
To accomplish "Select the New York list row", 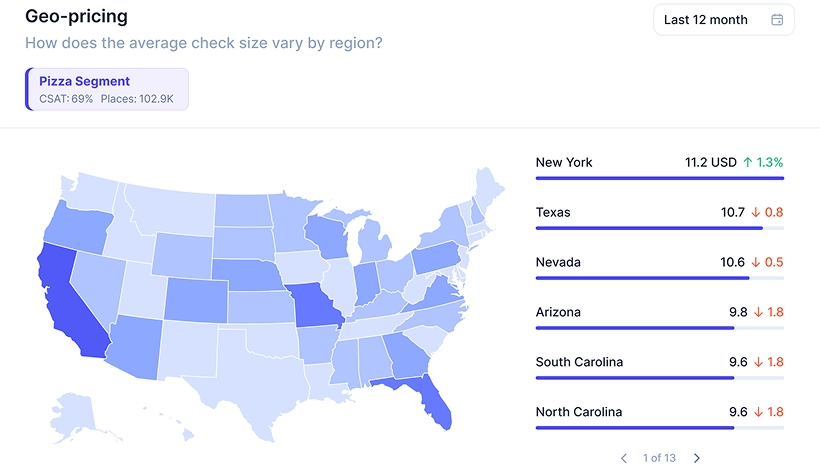I will 659,163.
